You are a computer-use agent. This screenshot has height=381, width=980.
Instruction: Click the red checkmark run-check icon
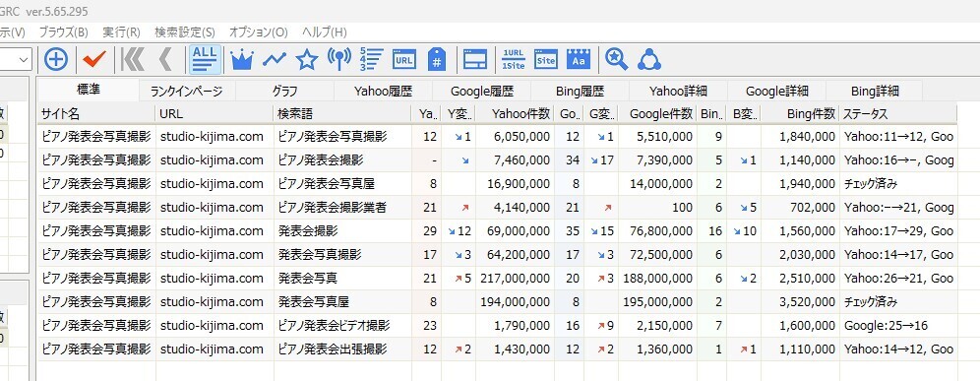point(94,60)
